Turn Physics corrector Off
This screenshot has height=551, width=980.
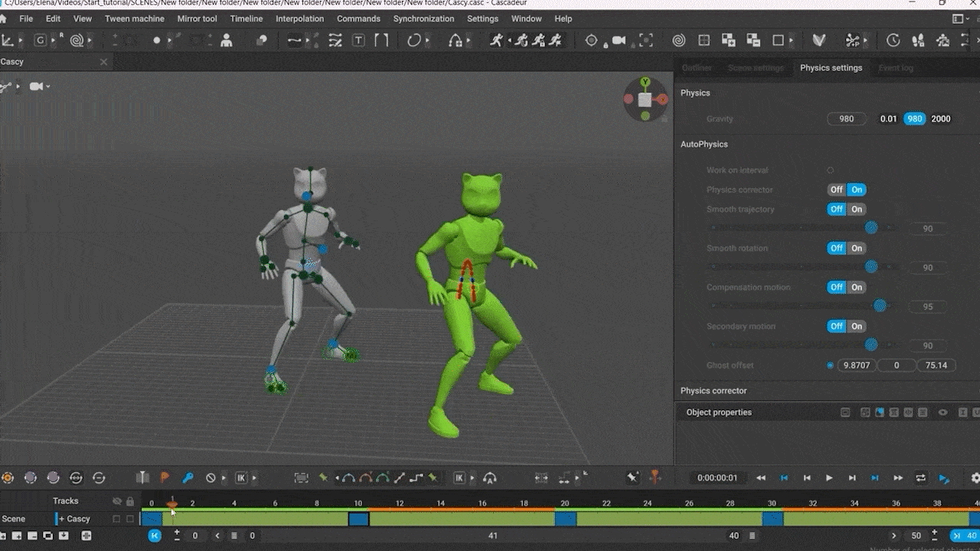point(836,190)
